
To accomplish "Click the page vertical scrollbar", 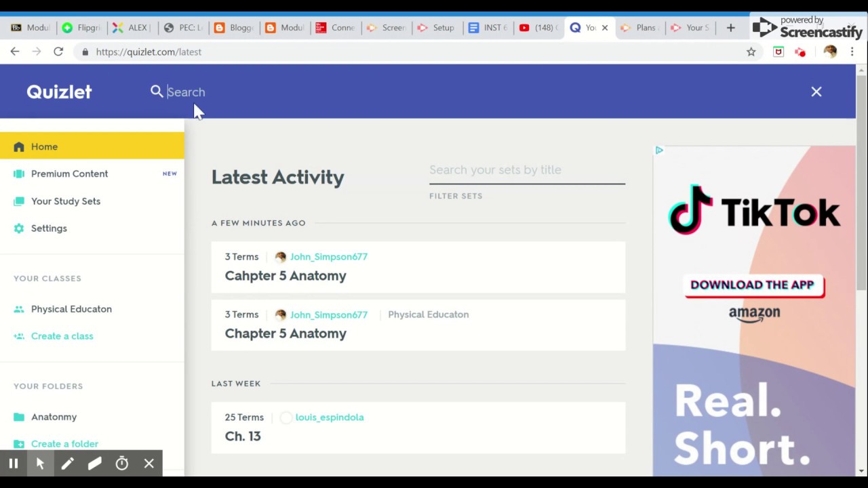I will [x=862, y=183].
